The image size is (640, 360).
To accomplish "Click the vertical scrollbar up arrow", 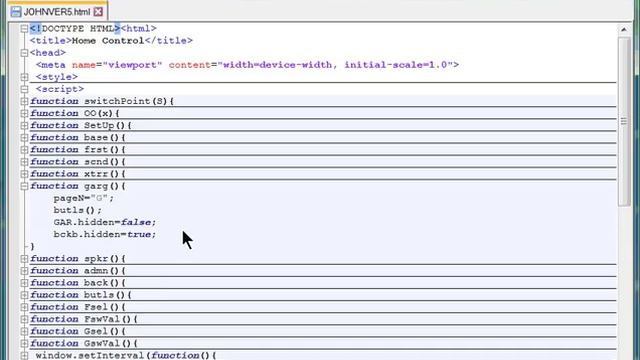I will (624, 29).
